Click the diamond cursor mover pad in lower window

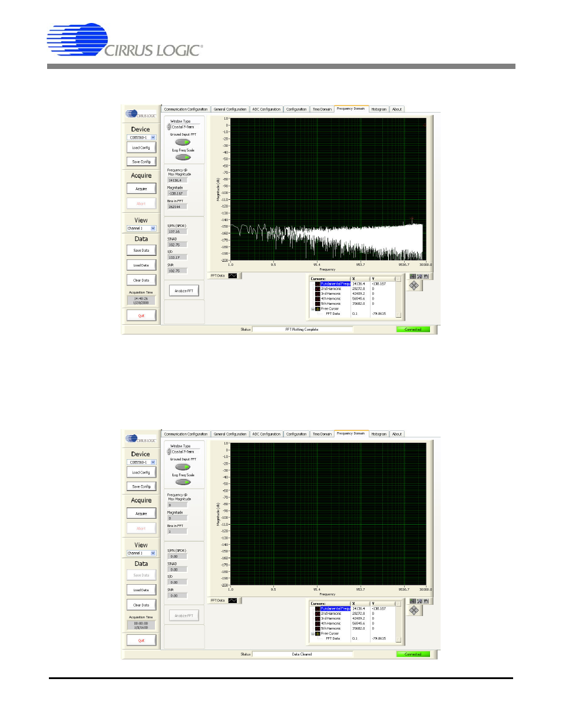(414, 610)
